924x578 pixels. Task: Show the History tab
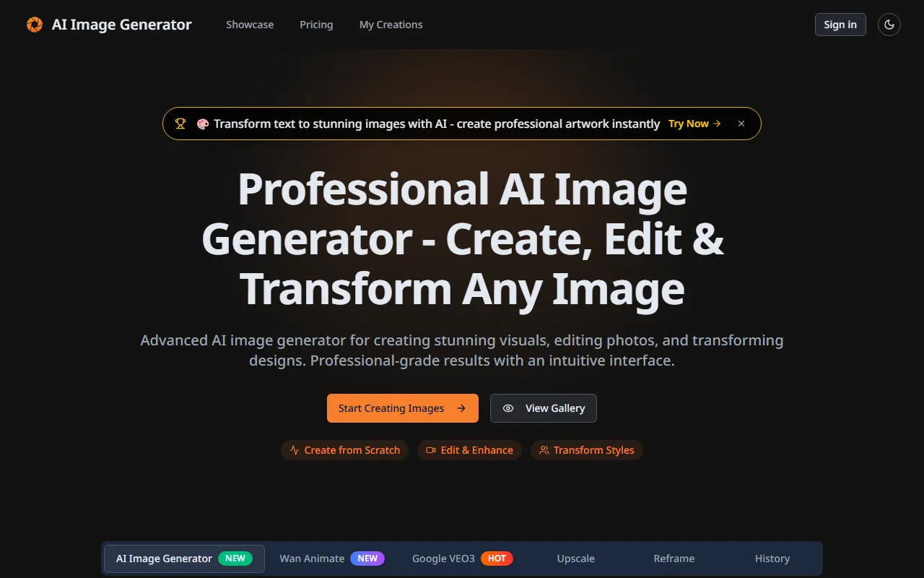tap(772, 558)
